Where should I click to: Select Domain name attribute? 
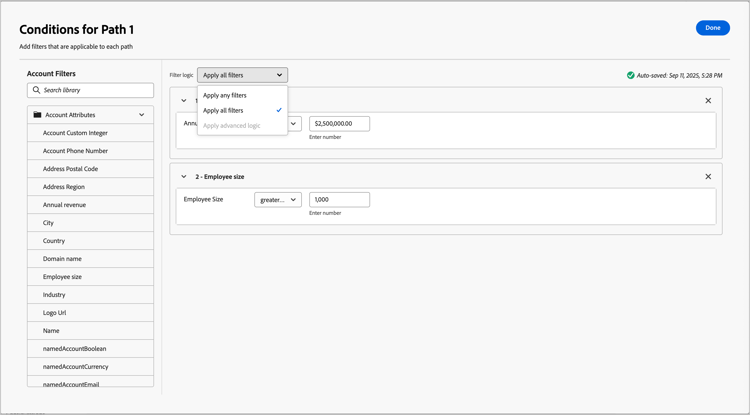click(90, 259)
